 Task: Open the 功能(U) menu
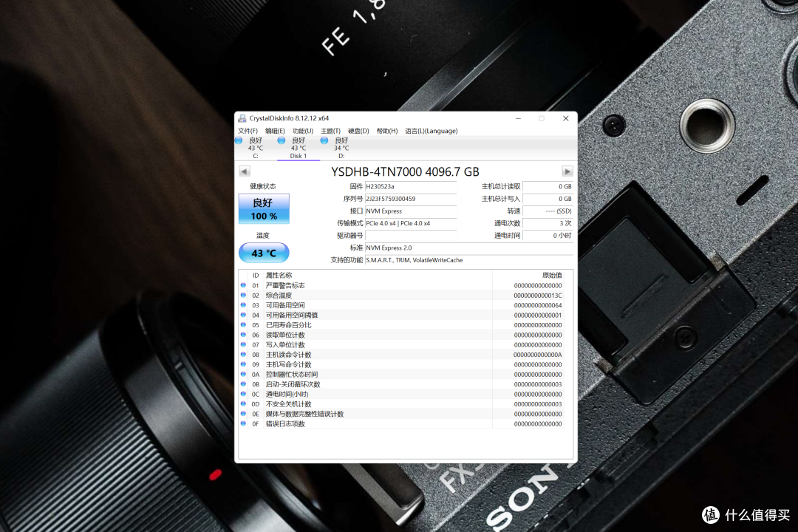pyautogui.click(x=303, y=131)
